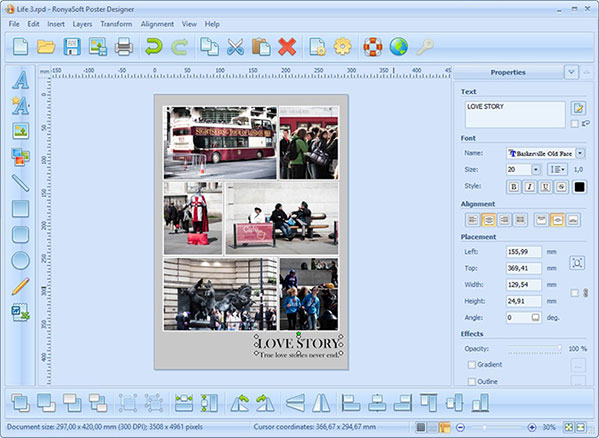
Task: Click the LOVE STORY text box
Action: pyautogui.click(x=515, y=115)
